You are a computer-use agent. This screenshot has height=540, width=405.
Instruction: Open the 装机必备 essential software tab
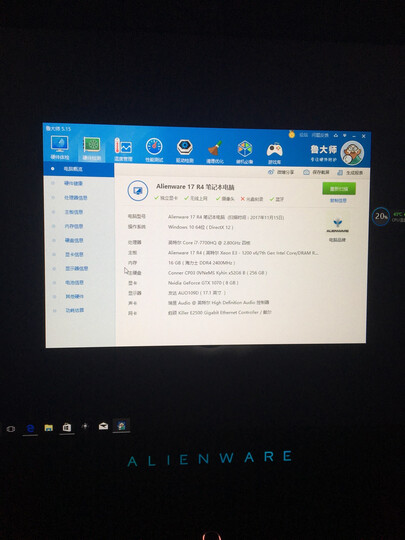pyautogui.click(x=245, y=152)
